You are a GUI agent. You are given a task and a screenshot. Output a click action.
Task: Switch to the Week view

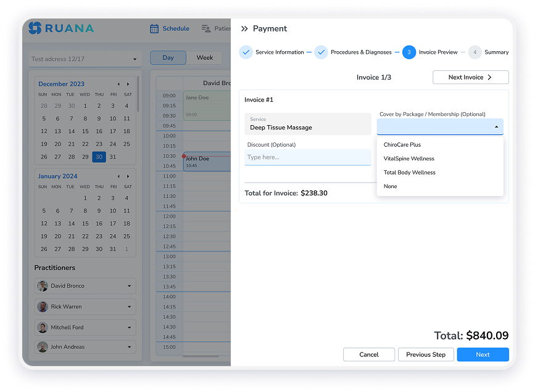205,57
